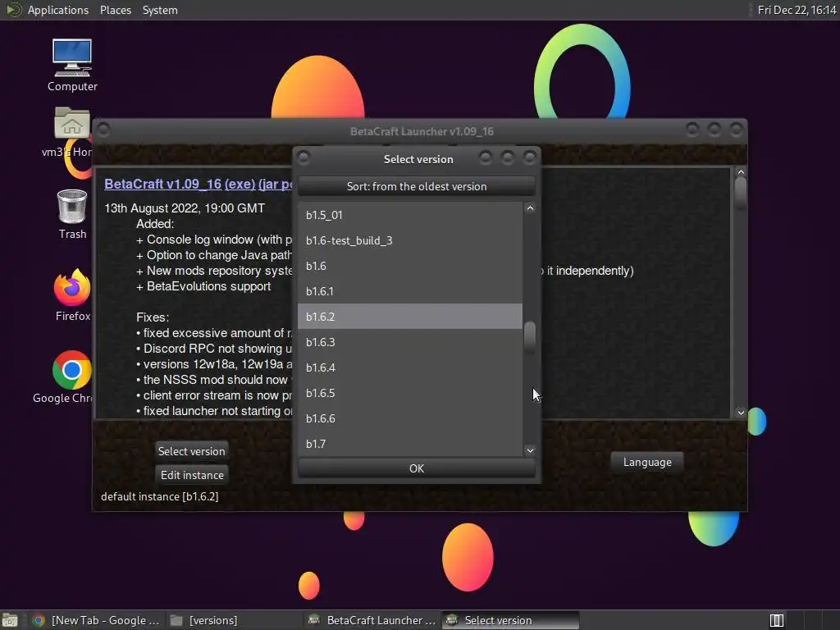Open the (exe) download link
The width and height of the screenshot is (840, 630).
pos(240,184)
